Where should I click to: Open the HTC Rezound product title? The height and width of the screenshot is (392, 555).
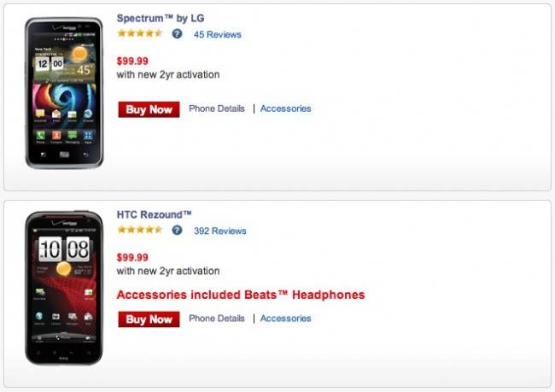[154, 214]
